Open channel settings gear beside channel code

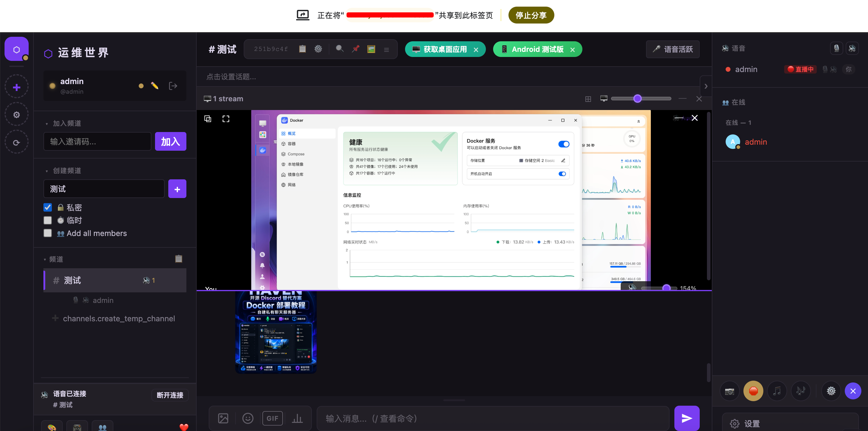tap(318, 49)
